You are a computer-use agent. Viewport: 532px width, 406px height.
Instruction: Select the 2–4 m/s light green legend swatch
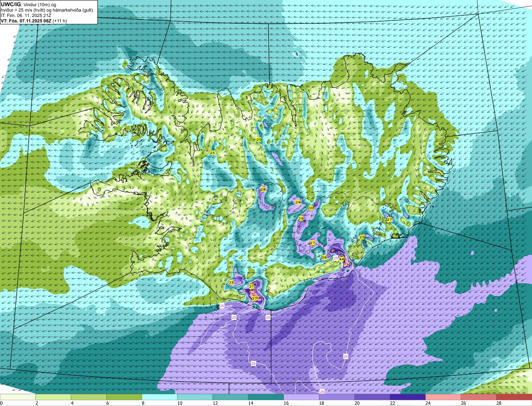53,397
